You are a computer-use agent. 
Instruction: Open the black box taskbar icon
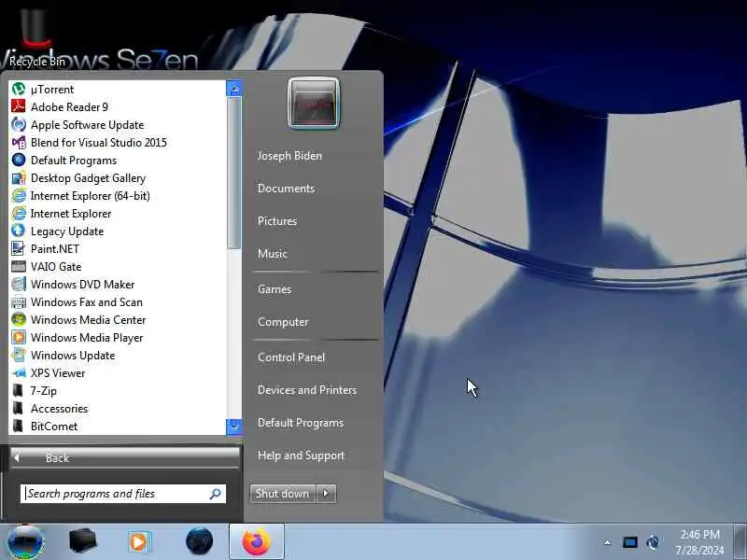tap(82, 541)
